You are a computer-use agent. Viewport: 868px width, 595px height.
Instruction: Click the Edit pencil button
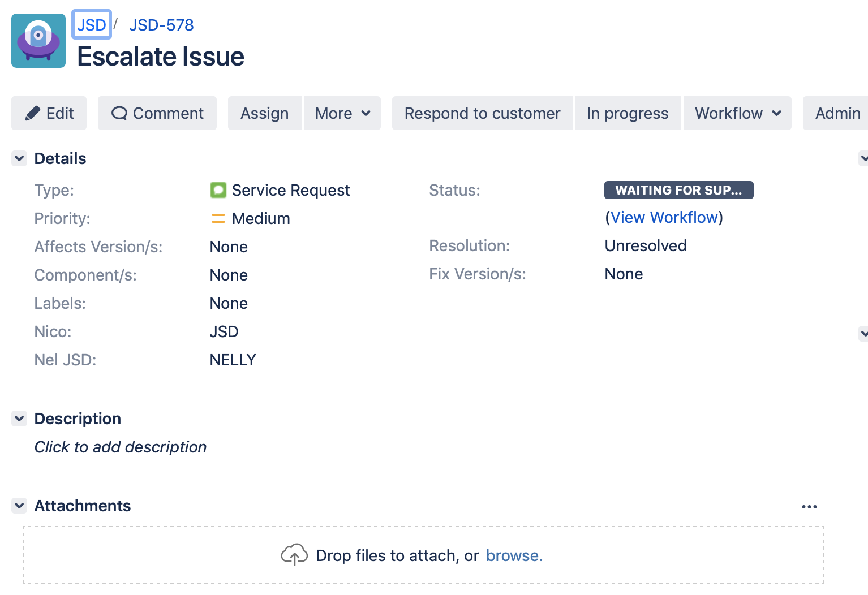pos(49,113)
